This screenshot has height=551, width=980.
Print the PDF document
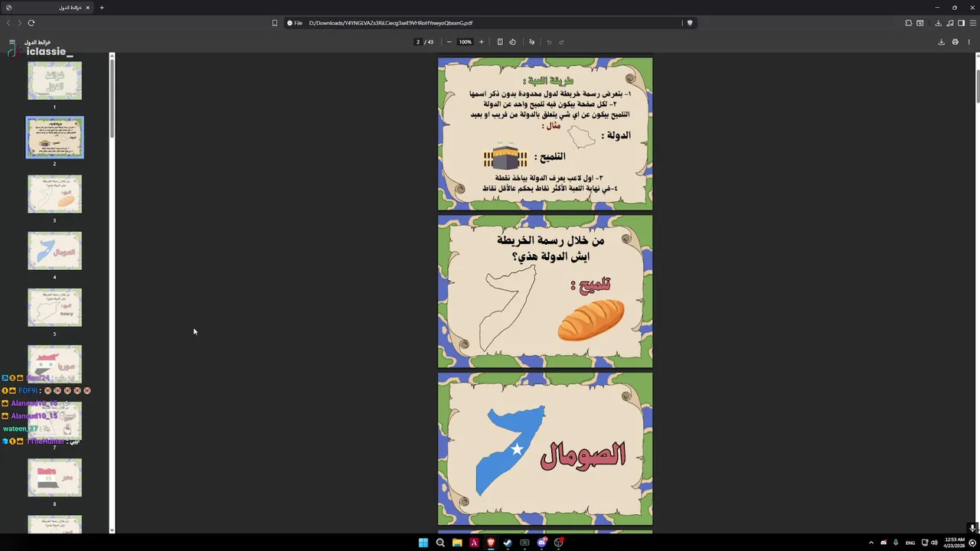[955, 42]
